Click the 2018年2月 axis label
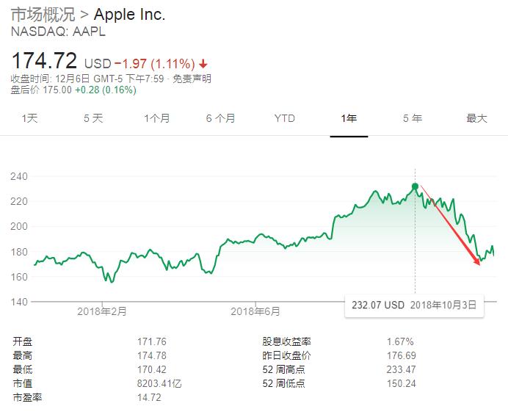The width and height of the screenshot is (508, 420). [x=102, y=311]
